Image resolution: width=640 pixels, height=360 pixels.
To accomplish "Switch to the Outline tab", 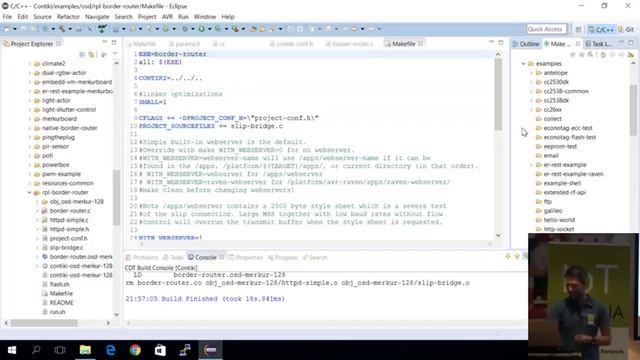I will 526,44.
